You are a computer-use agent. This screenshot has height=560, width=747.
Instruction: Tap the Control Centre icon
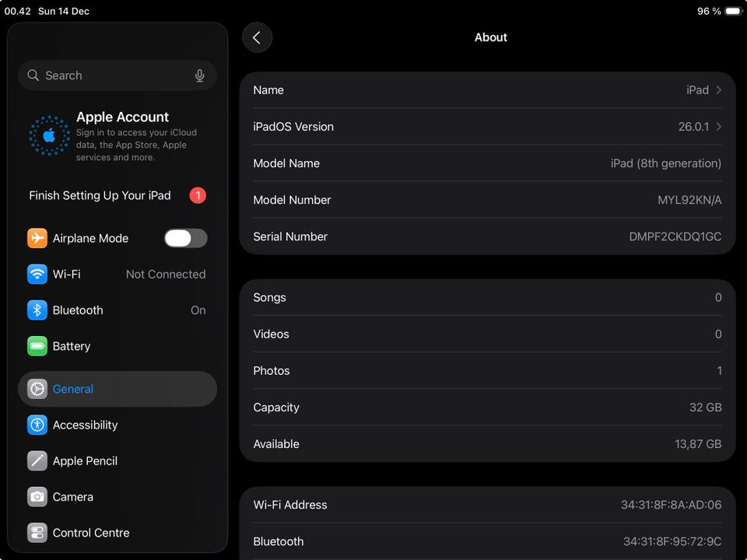tap(37, 533)
